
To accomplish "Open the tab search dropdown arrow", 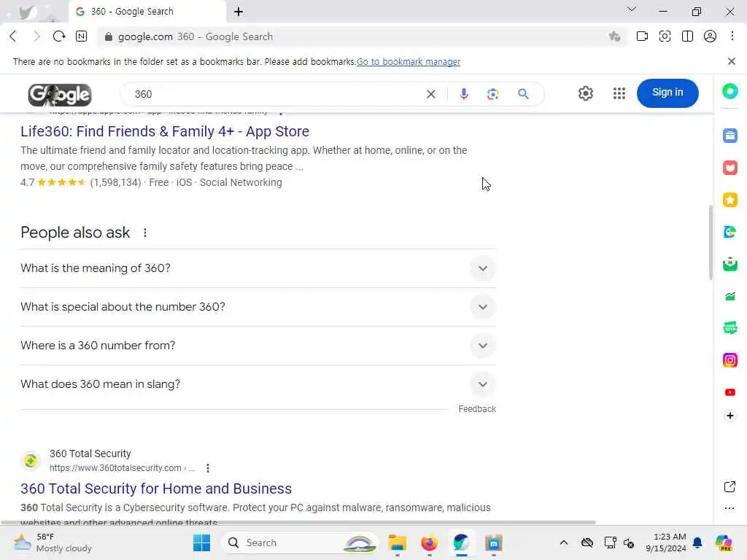I will [x=631, y=9].
